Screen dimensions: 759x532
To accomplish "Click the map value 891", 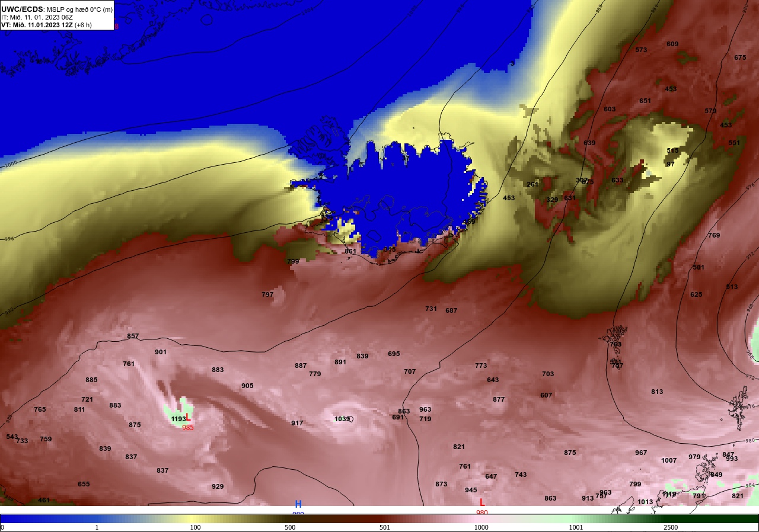I will (340, 362).
